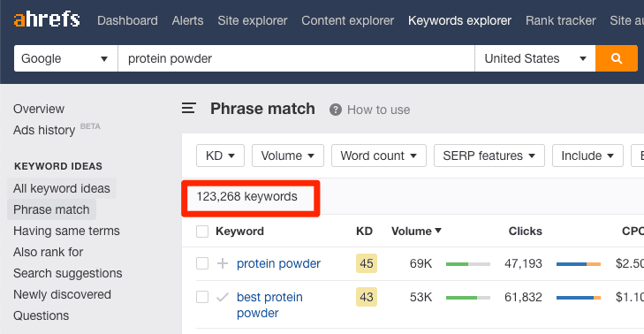Screen dimensions: 644x334
Task: Tick the select-all checkbox beside Keyword header
Action: [202, 232]
